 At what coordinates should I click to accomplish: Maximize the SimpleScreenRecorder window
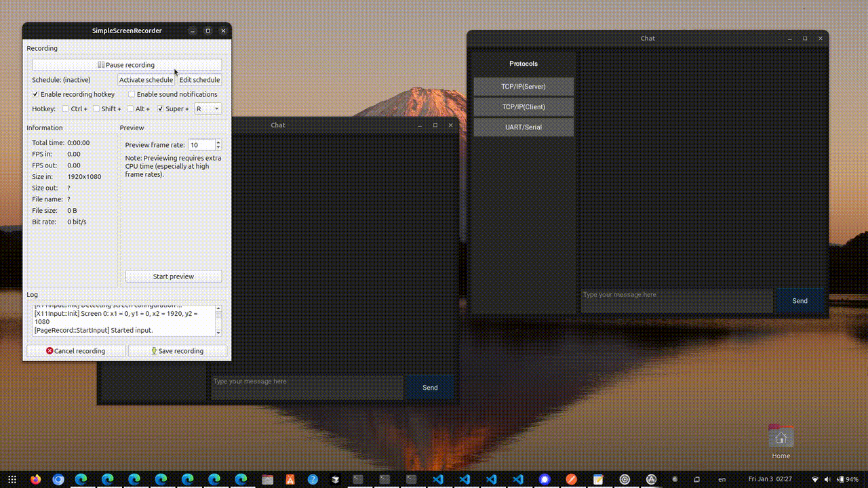208,30
